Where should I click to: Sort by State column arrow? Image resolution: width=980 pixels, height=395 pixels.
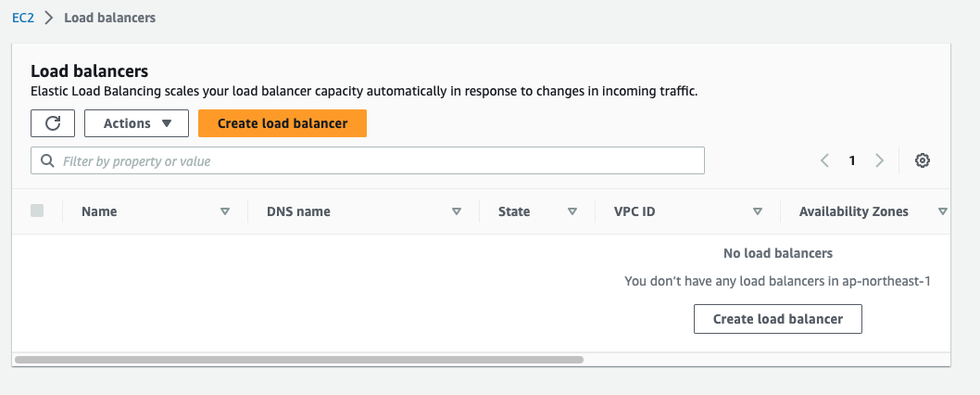[572, 211]
